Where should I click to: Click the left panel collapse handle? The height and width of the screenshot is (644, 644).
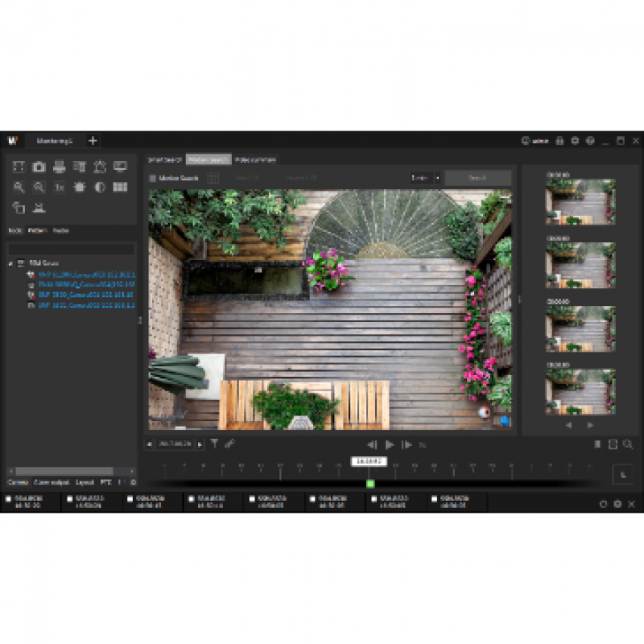point(140,320)
